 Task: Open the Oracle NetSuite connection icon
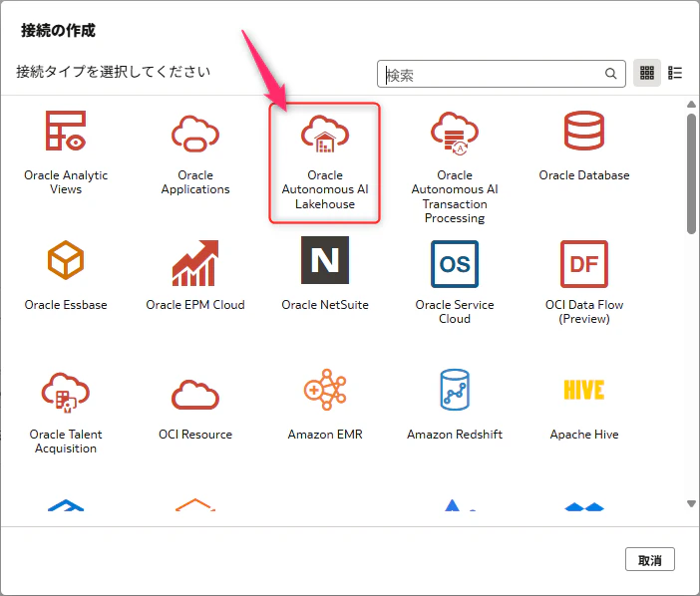coord(325,260)
